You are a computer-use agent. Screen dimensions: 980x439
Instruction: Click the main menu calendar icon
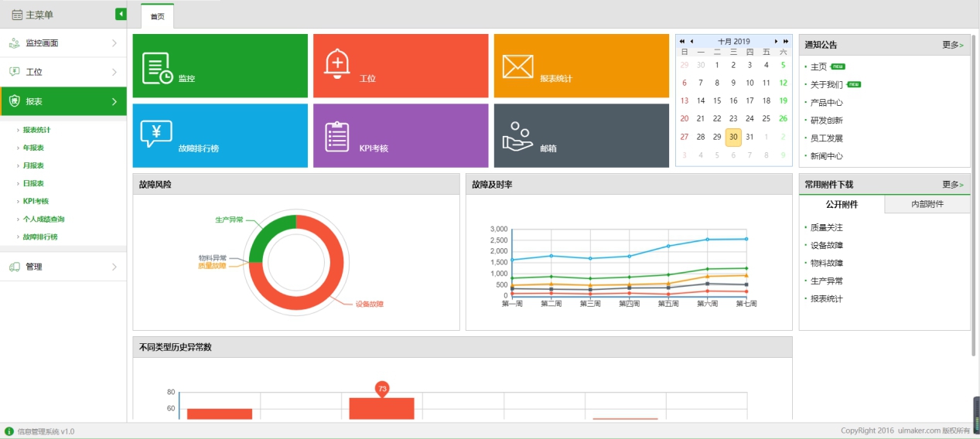pyautogui.click(x=17, y=15)
